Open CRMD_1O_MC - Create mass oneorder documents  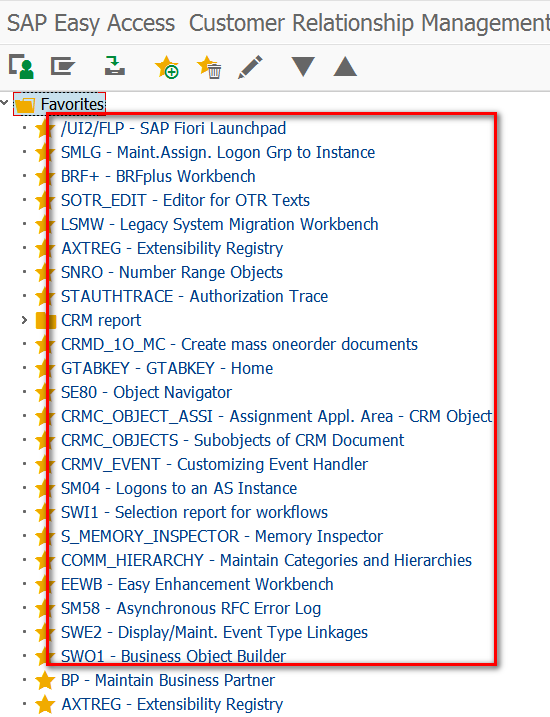pyautogui.click(x=240, y=344)
